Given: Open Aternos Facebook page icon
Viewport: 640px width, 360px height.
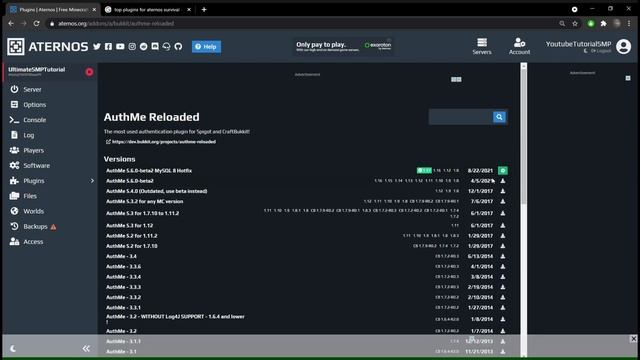Looking at the screenshot, I should click(108, 47).
